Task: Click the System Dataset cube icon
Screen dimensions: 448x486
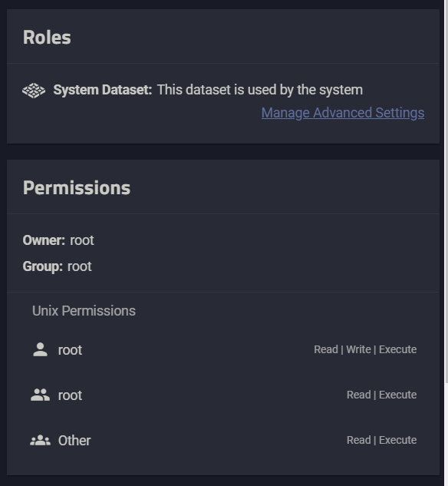Action: (34, 91)
